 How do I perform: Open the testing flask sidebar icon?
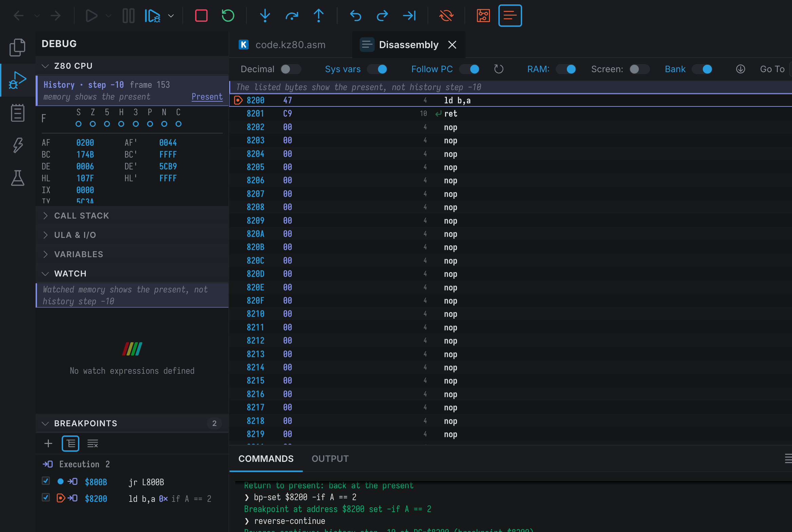[17, 178]
